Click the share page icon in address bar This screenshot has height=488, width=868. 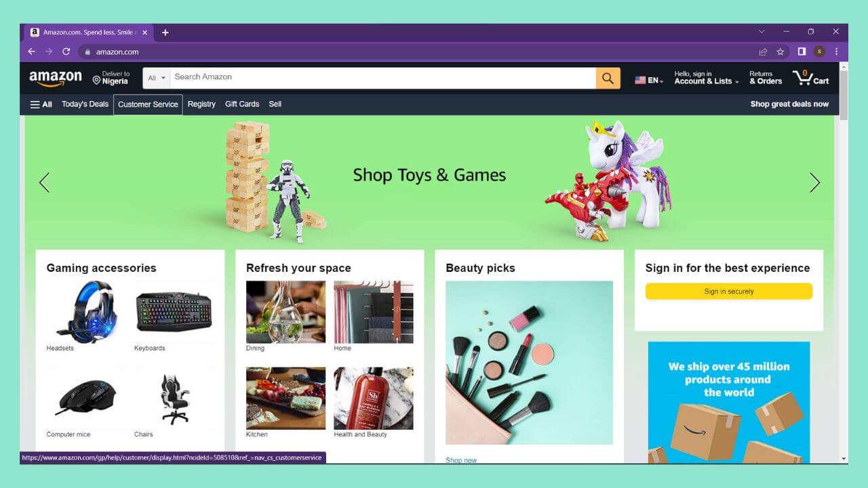pyautogui.click(x=763, y=52)
